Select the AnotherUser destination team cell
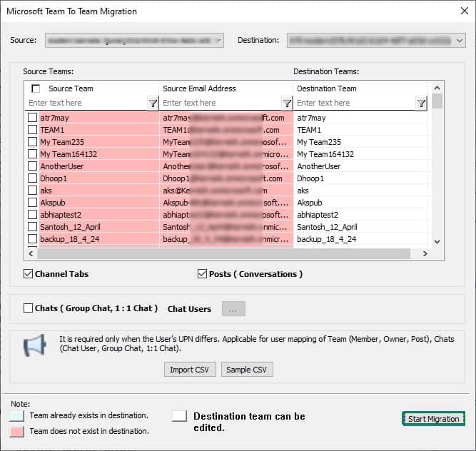The height and width of the screenshot is (451, 476). pyautogui.click(x=360, y=166)
